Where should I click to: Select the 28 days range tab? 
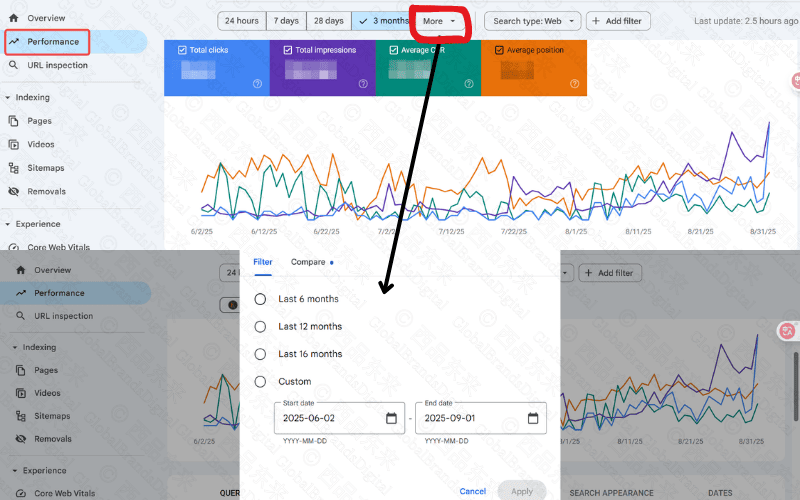coord(328,20)
